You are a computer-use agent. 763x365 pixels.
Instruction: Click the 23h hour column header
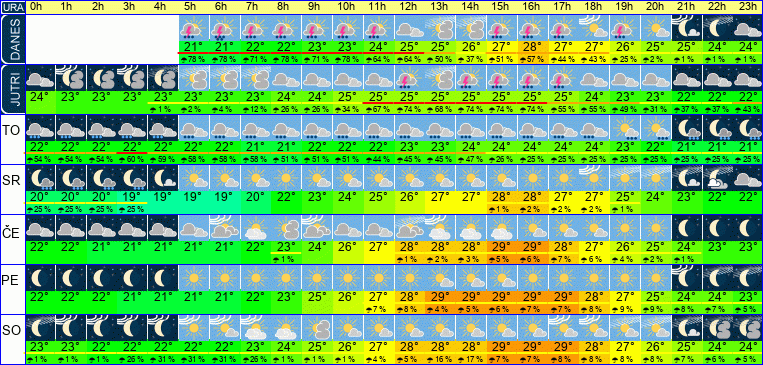747,7
